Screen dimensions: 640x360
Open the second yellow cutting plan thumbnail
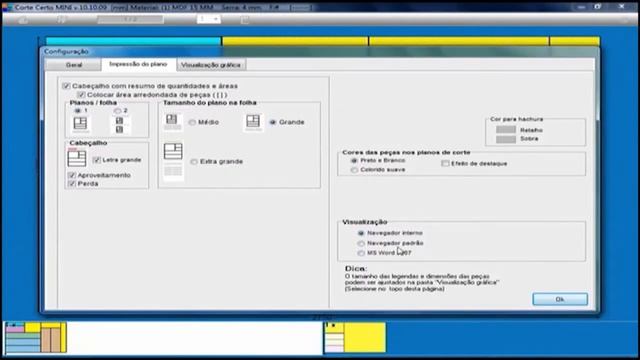tap(355, 337)
